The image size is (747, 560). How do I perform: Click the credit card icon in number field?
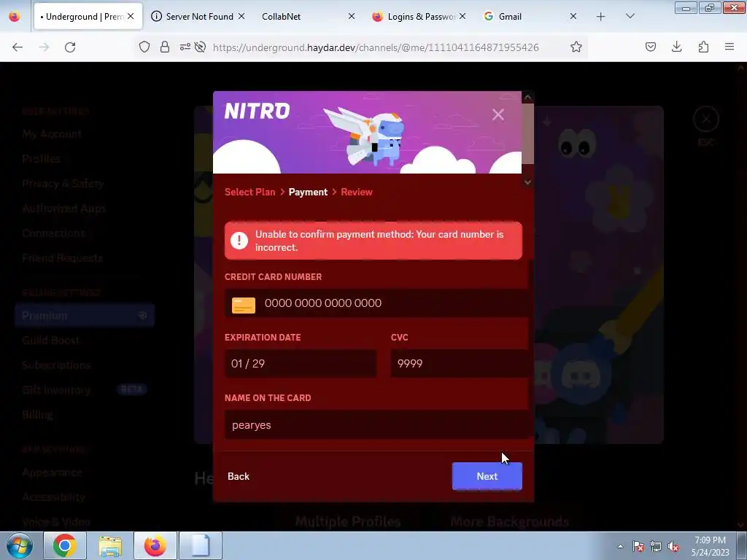[244, 306]
